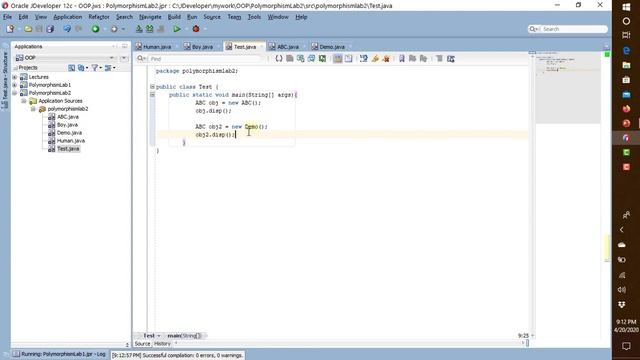The image size is (640, 360).
Task: Click the pencil quick-fix icon in editor toolbar
Action: click(x=375, y=59)
